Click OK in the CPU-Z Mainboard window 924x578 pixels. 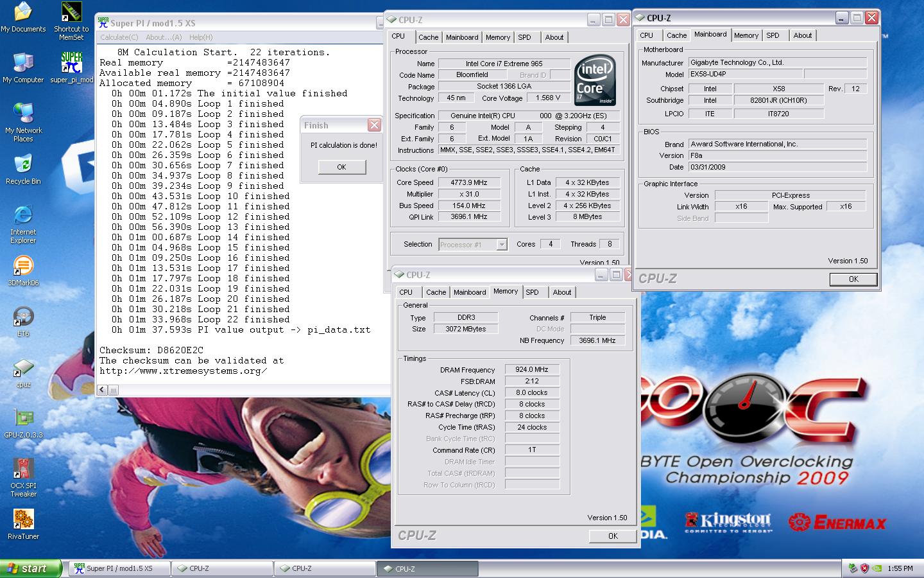(x=853, y=279)
